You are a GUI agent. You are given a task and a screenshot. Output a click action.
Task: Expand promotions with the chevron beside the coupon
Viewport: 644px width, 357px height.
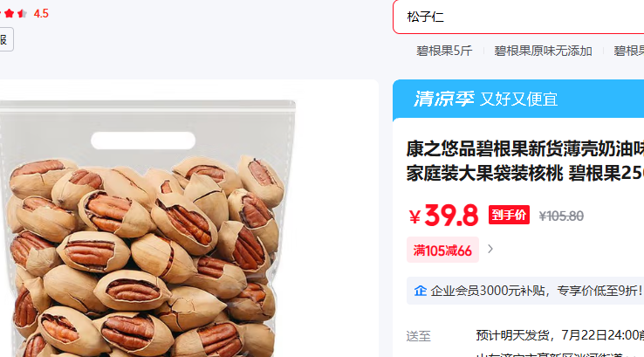tap(490, 249)
